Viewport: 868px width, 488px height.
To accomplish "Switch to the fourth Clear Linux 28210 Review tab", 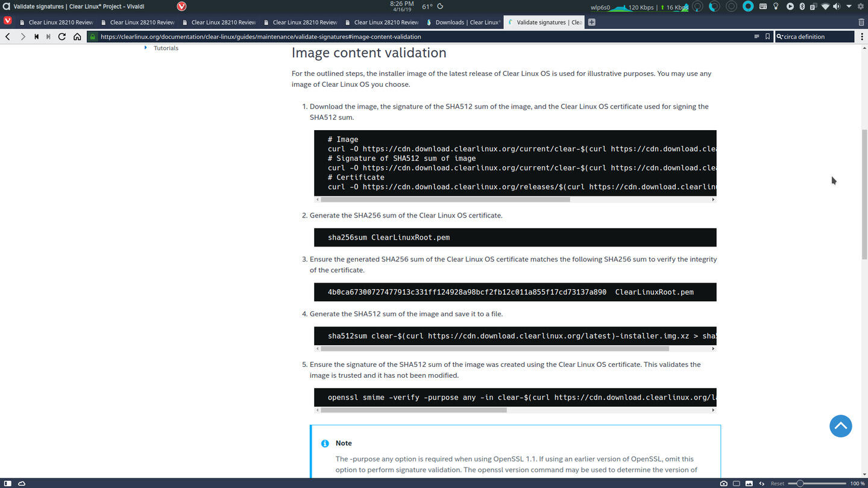I will click(300, 22).
